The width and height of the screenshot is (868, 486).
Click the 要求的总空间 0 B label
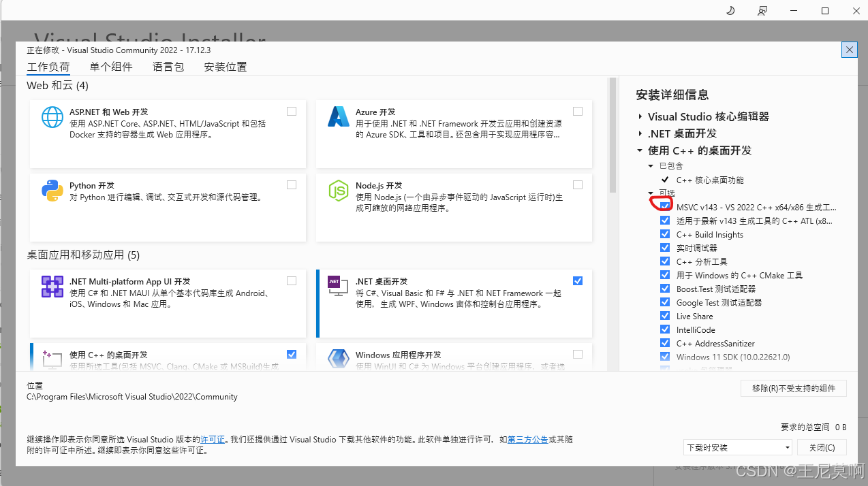(813, 427)
